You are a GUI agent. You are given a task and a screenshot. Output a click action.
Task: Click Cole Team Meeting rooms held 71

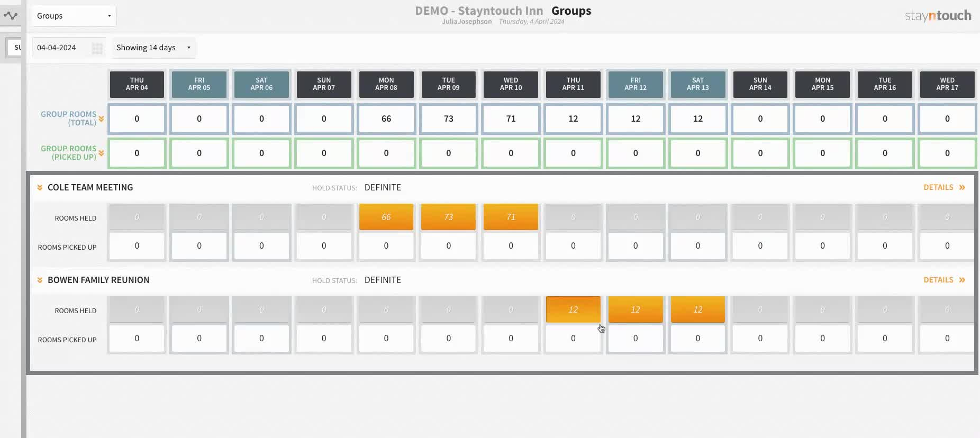tap(511, 217)
